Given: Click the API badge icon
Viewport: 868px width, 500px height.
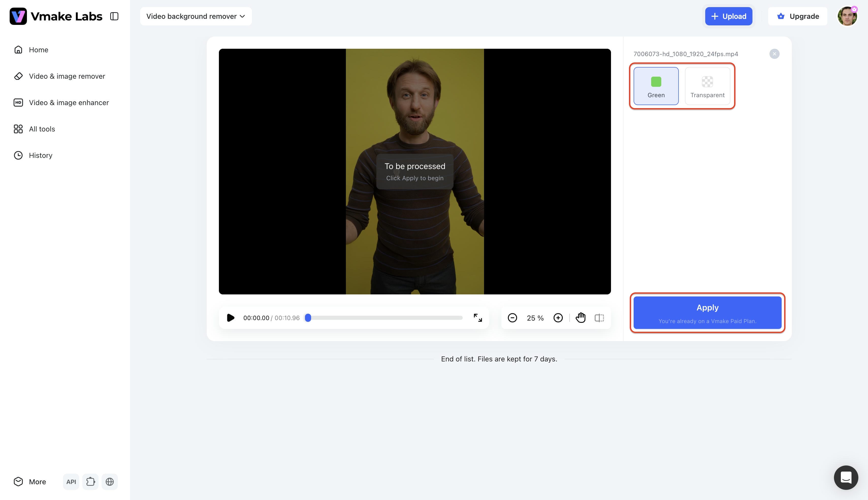Looking at the screenshot, I should (x=71, y=482).
